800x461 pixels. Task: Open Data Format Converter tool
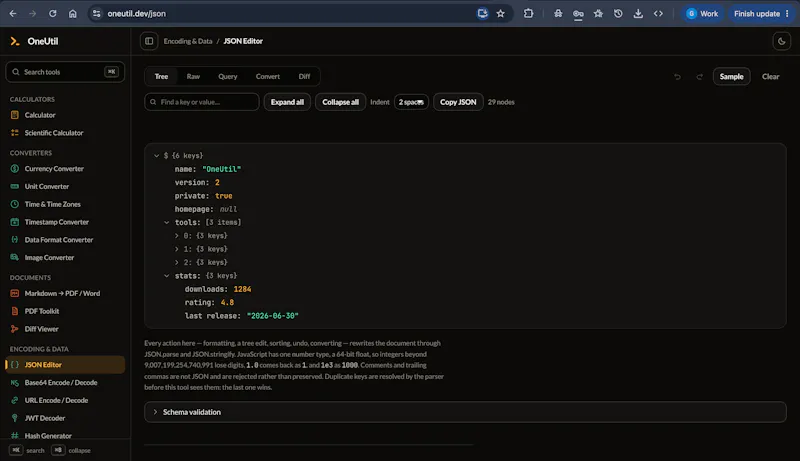tap(65, 240)
